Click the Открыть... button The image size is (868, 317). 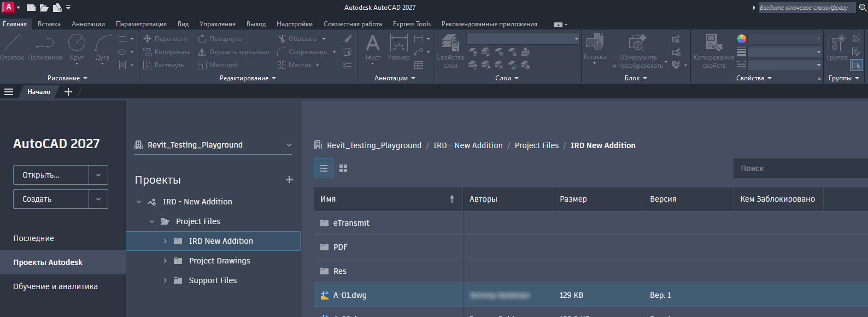[x=51, y=175]
